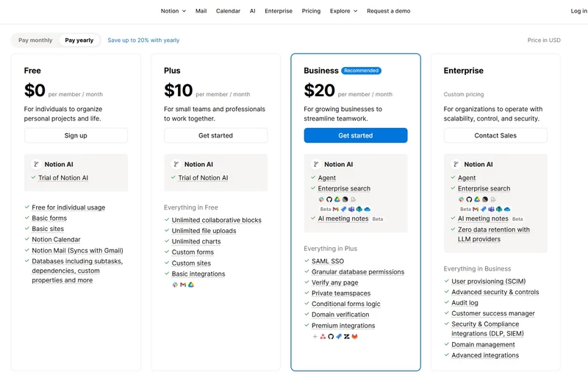Click Asana icon under Premium integrations
Viewport: 588px width, 392px height.
tap(323, 337)
